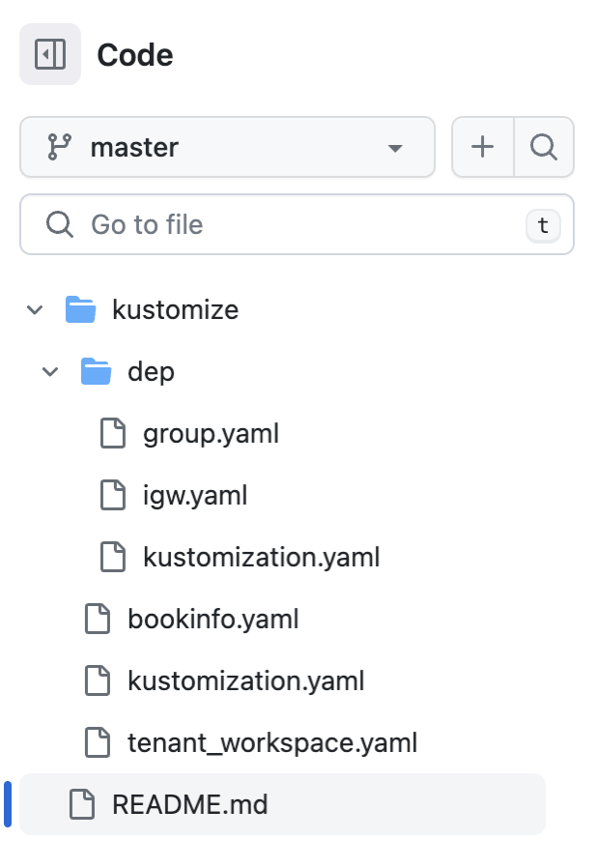Click the search magnifier icon button
Screen dimensions: 596x868
[x=544, y=147]
